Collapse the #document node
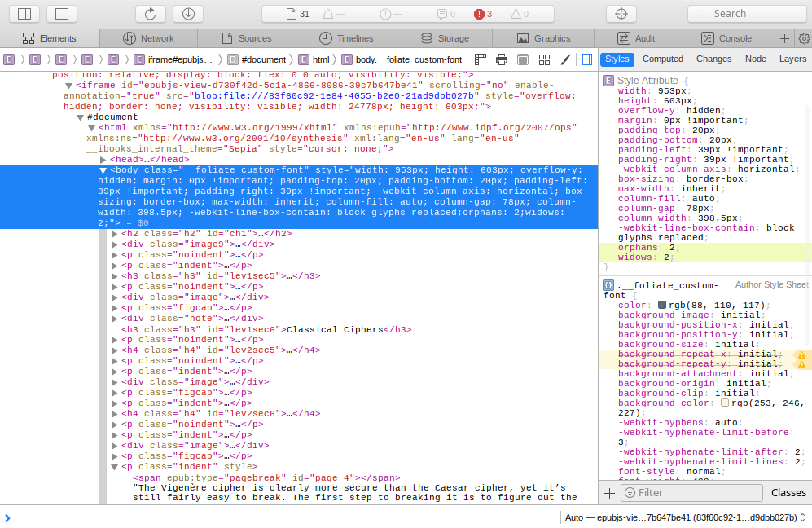This screenshot has height=528, width=812. [80, 117]
